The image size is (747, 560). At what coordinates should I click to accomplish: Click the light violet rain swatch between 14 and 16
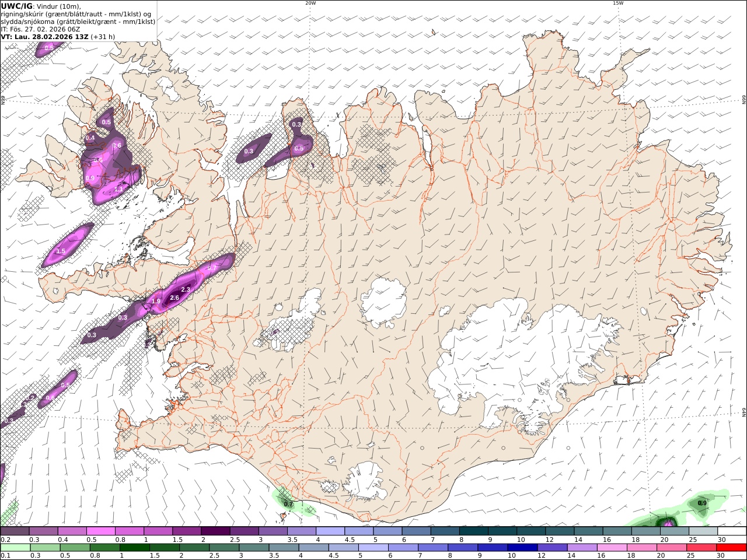581,548
